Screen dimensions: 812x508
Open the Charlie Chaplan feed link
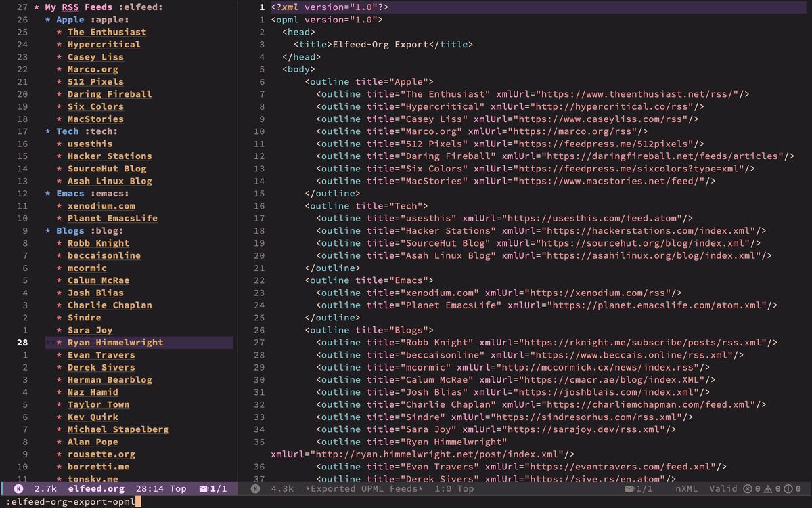coord(110,305)
